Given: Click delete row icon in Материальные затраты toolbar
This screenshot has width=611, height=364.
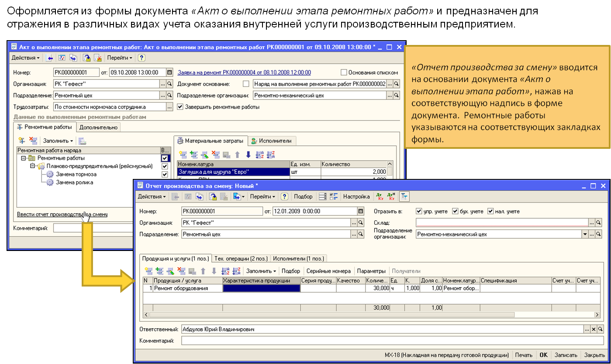Looking at the screenshot, I should click(x=215, y=155).
